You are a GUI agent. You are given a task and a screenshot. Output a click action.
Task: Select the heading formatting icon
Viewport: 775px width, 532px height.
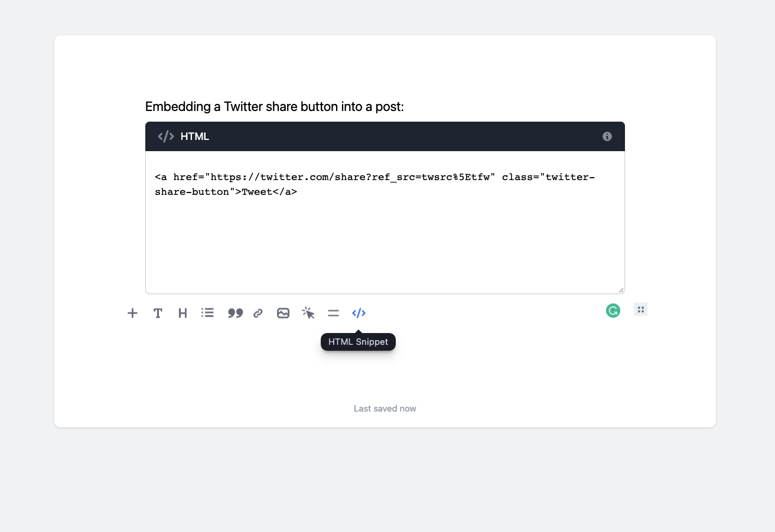(183, 313)
